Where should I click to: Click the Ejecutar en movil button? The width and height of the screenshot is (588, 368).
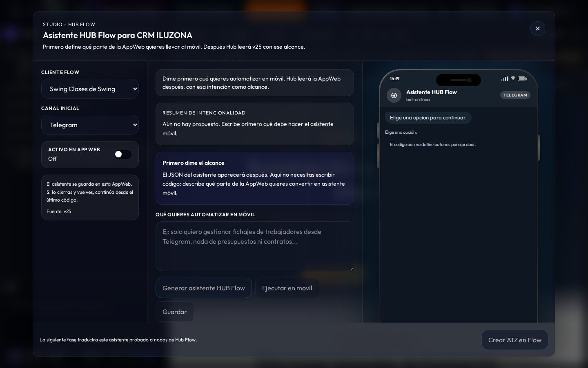(287, 288)
